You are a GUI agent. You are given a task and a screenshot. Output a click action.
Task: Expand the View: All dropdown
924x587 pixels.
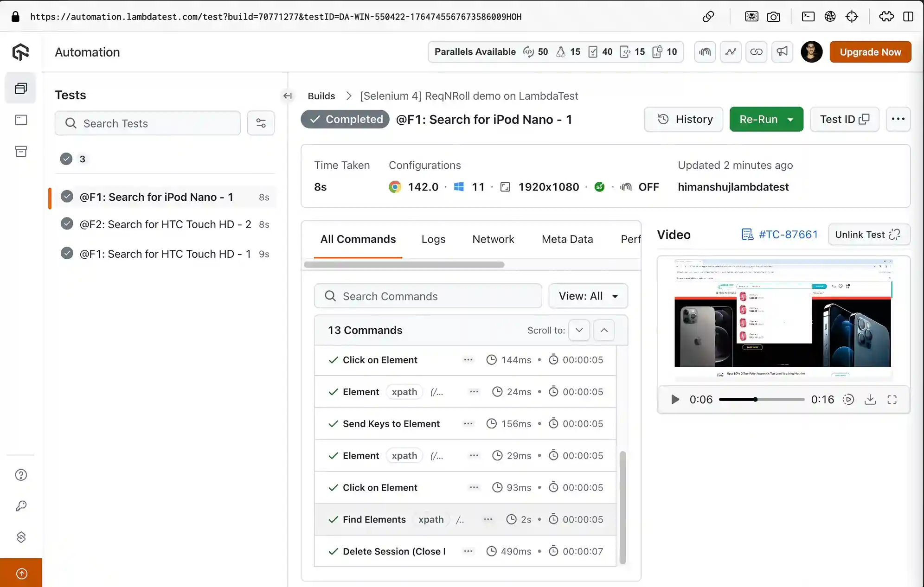tap(588, 296)
